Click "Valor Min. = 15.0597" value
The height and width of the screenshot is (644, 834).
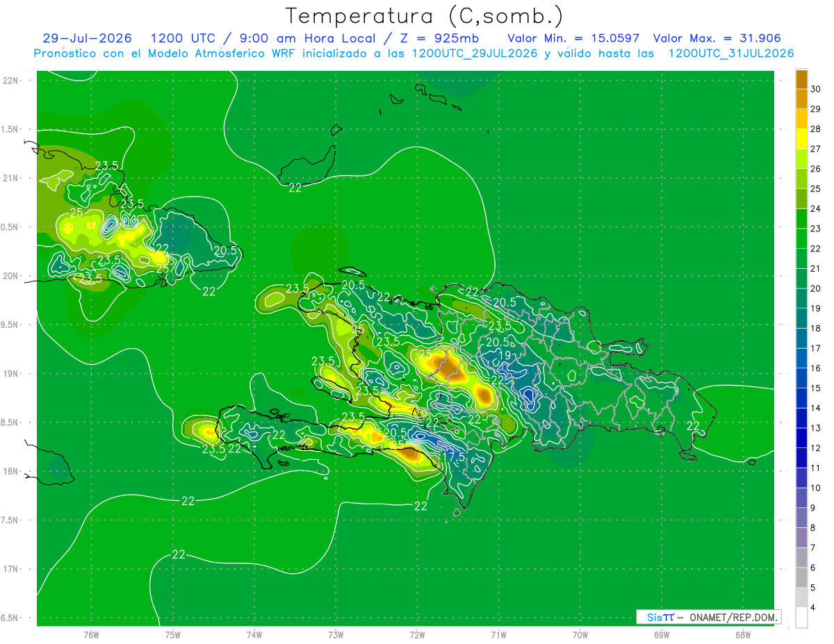(574, 38)
